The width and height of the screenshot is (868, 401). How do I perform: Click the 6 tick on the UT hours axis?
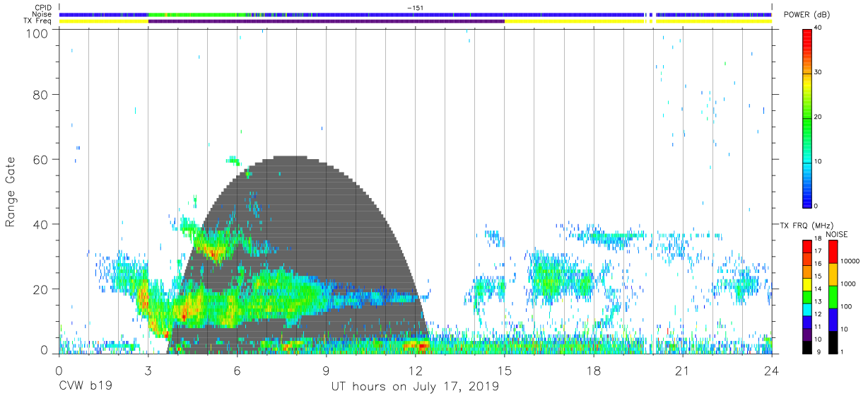[x=237, y=371]
